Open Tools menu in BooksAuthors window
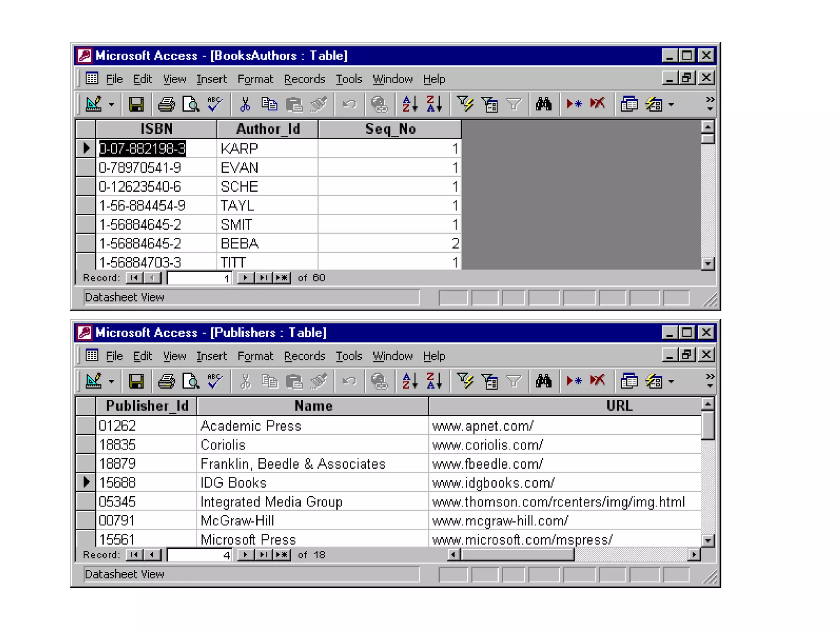The image size is (840, 630). 349,79
